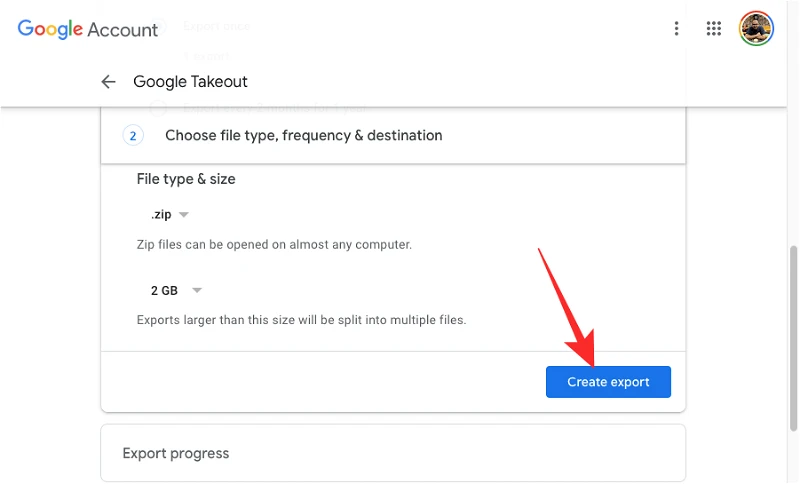Go back using the Google Takeout arrow
Viewport: 800px width, 484px height.
(108, 82)
